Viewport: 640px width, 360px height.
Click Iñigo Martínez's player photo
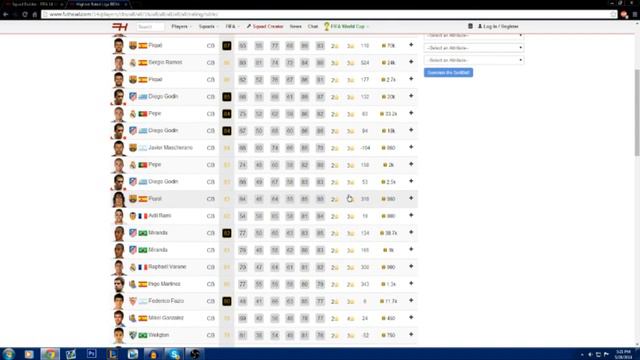coord(119,284)
